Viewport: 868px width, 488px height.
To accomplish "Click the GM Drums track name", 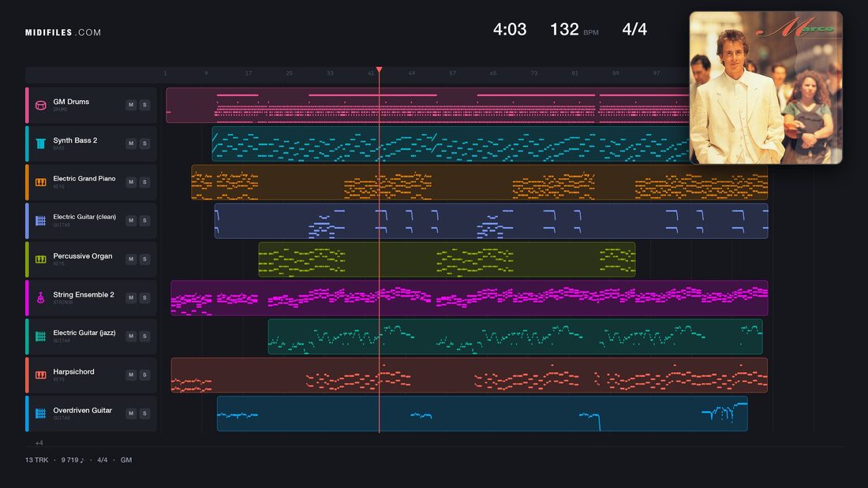I will click(71, 102).
